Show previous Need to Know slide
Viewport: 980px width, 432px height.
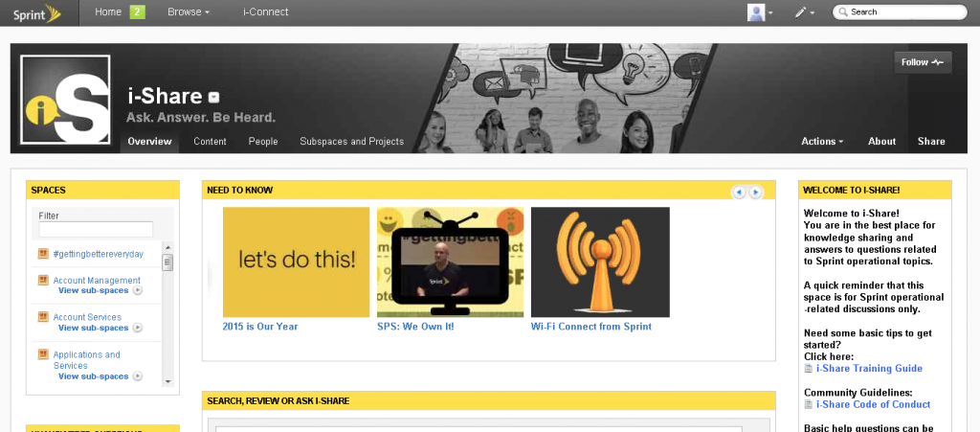738,192
